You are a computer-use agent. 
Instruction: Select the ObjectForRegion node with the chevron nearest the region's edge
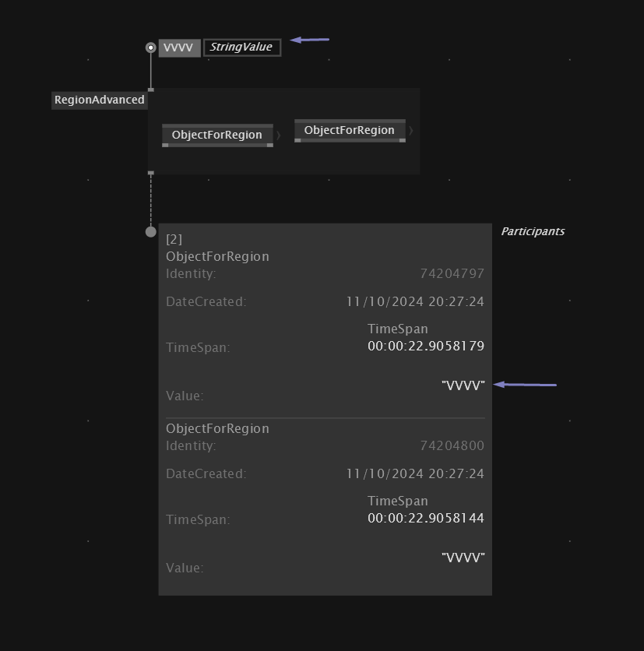click(x=350, y=130)
